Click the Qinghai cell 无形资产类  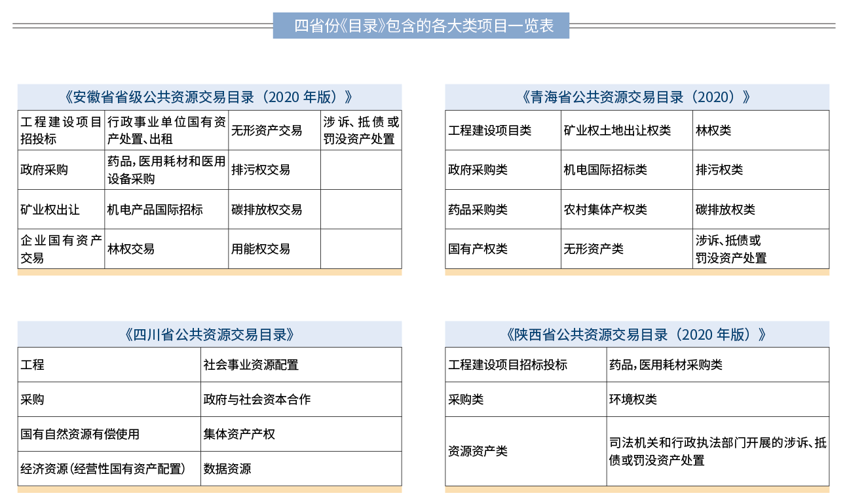(627, 249)
